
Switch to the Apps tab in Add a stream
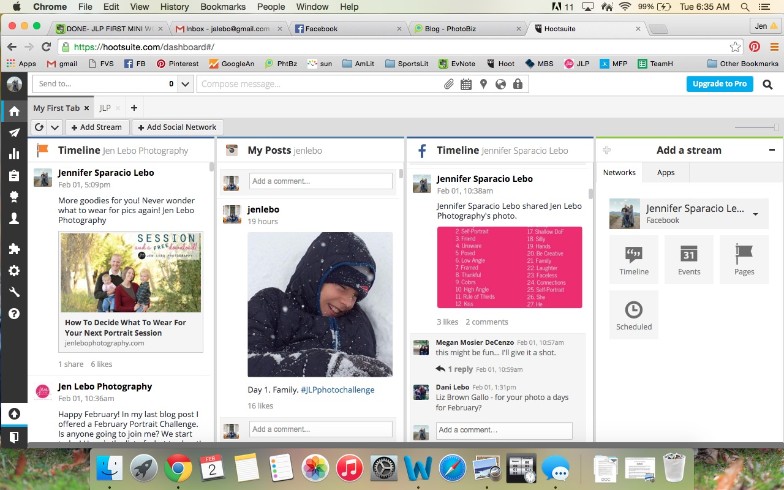(x=666, y=172)
